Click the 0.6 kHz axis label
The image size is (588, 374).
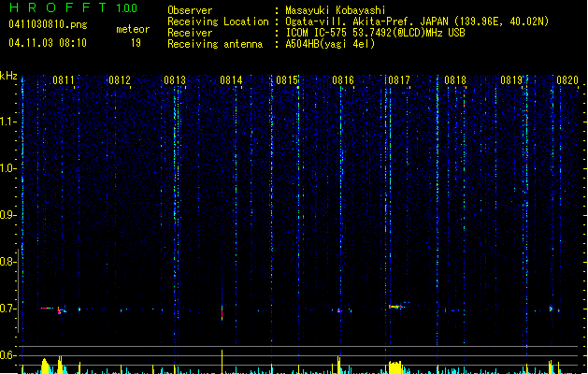pyautogui.click(x=7, y=355)
